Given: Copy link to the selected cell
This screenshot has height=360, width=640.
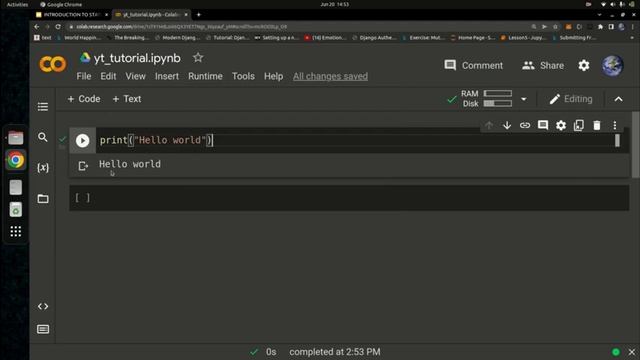Looking at the screenshot, I should point(525,125).
